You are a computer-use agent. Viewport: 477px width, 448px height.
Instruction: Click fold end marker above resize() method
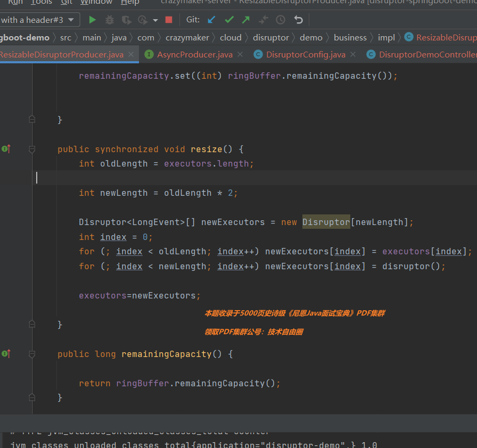(x=32, y=119)
